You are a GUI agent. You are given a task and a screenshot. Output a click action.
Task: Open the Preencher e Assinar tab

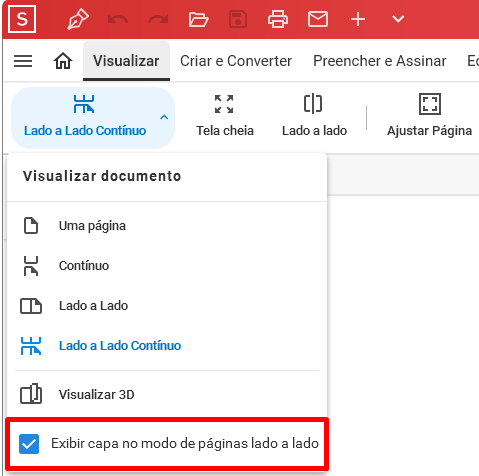pyautogui.click(x=380, y=61)
